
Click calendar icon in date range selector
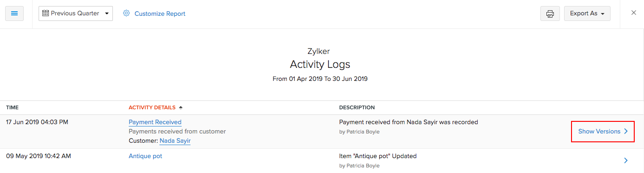pos(46,13)
